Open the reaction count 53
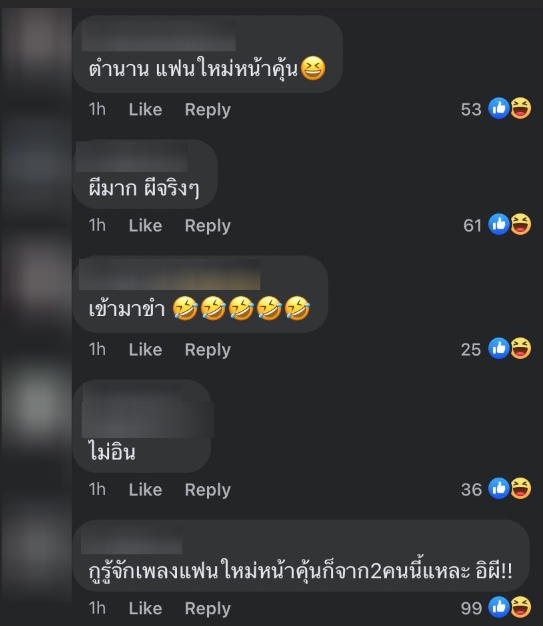The width and height of the screenshot is (543, 626). coord(471,109)
